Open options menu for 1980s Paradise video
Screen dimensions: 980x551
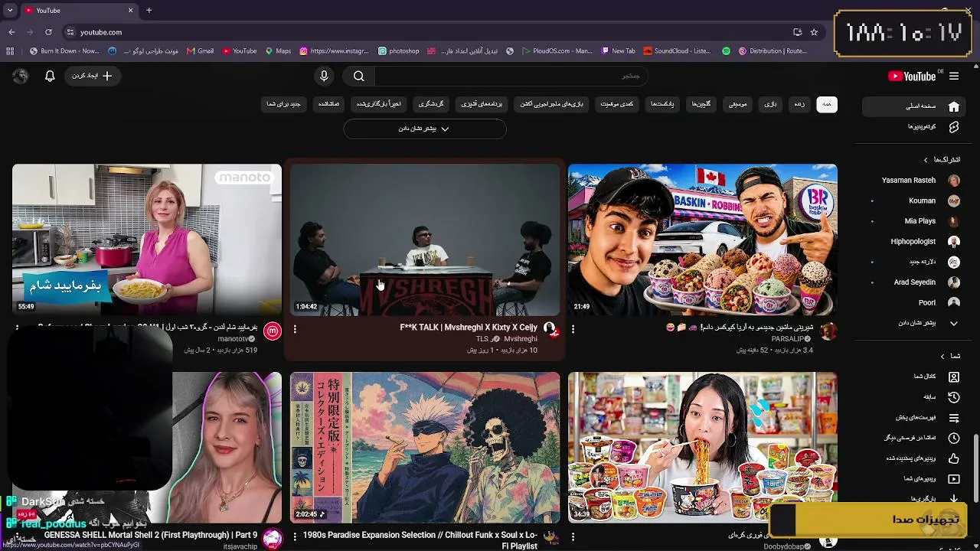tap(295, 537)
